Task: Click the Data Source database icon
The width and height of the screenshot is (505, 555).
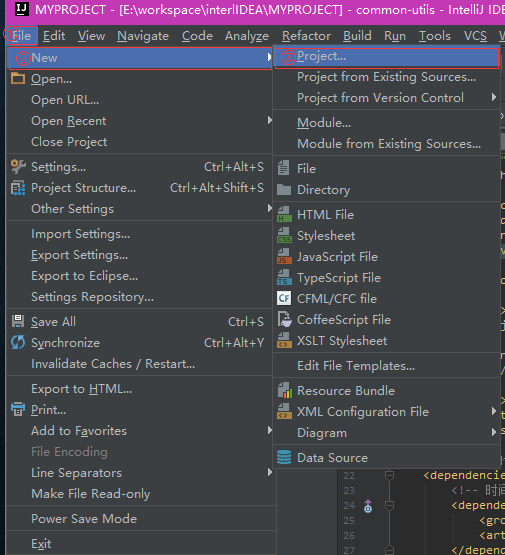Action: pyautogui.click(x=284, y=457)
